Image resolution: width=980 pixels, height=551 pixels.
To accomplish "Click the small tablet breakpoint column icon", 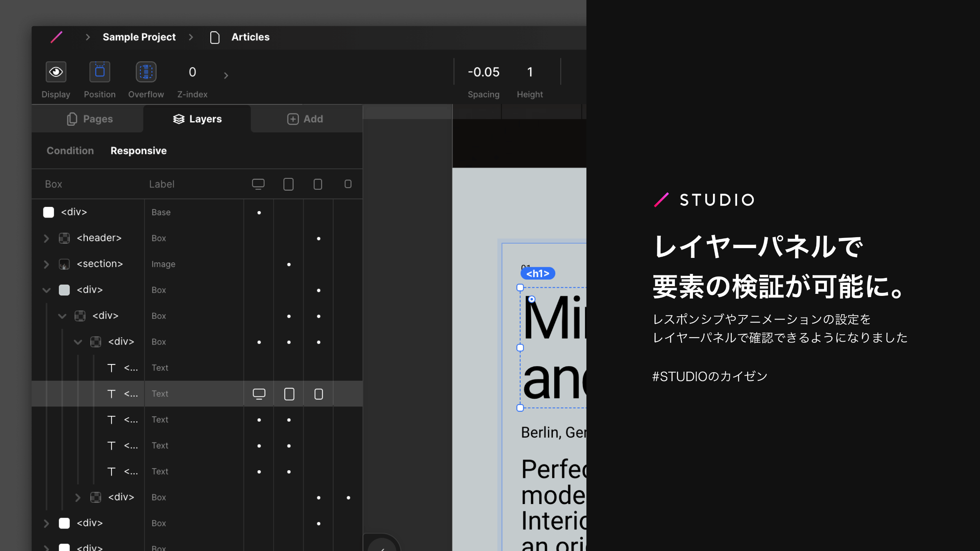I will (x=318, y=184).
